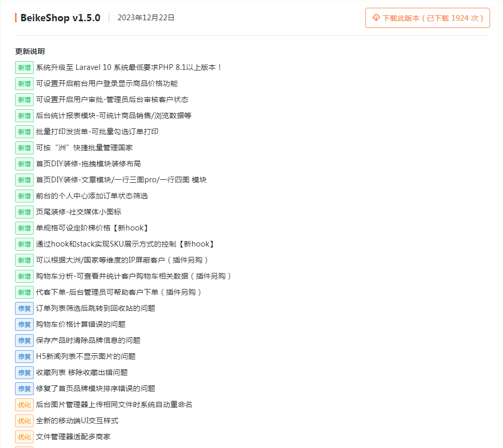Viewport: 503px width, 448px height.
Task: Click the 下载此版本 download button
Action: point(427,18)
